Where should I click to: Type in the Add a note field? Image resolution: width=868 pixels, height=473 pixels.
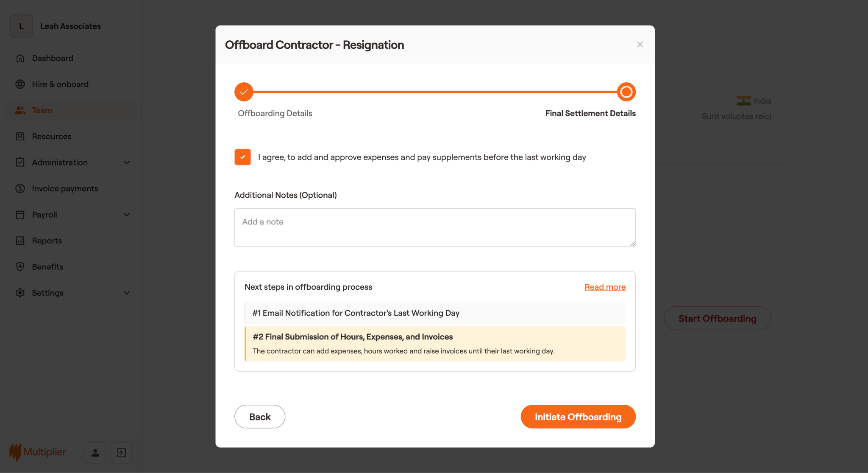(x=435, y=227)
